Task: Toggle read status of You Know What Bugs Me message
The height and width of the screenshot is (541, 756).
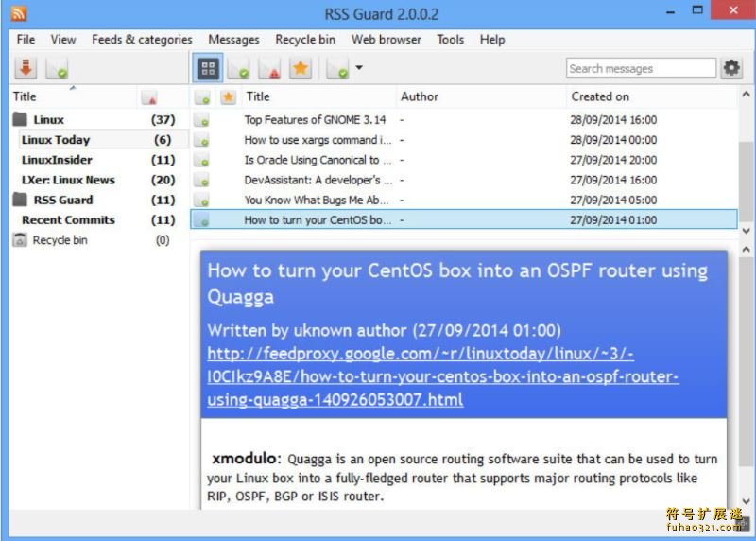Action: point(201,201)
